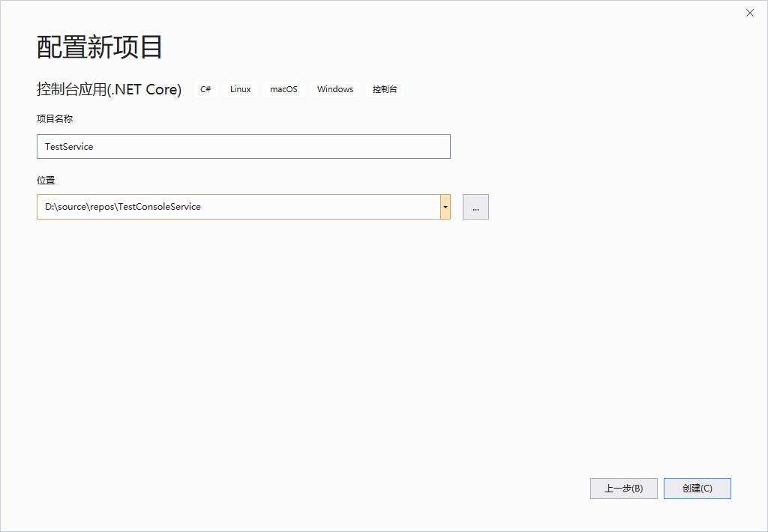This screenshot has height=532, width=768.
Task: Click the 位置 label
Action: pos(46,181)
